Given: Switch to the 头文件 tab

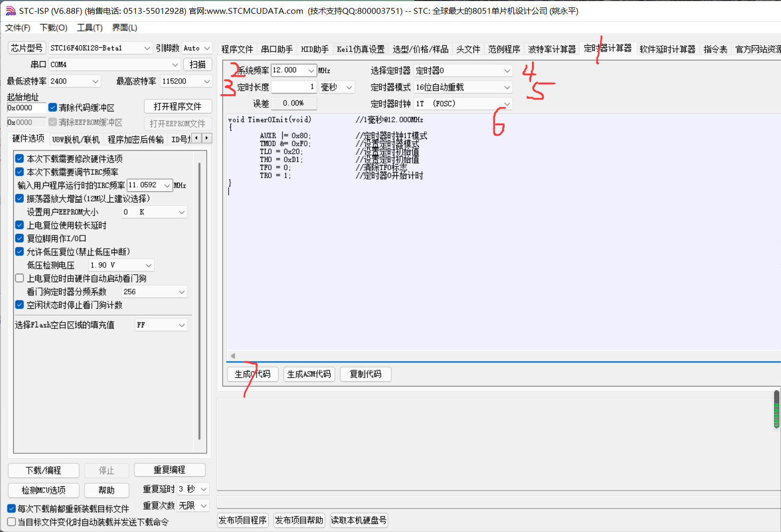Looking at the screenshot, I should pos(468,49).
